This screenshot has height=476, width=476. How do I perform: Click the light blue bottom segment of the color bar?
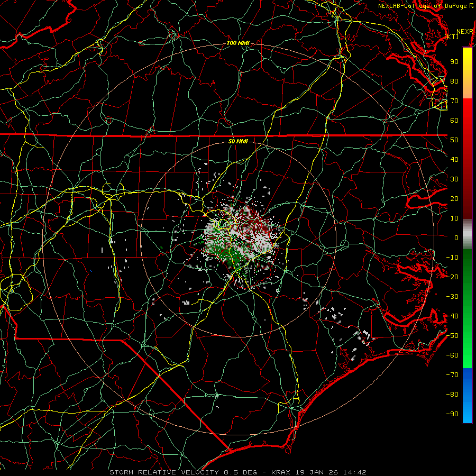point(467,411)
